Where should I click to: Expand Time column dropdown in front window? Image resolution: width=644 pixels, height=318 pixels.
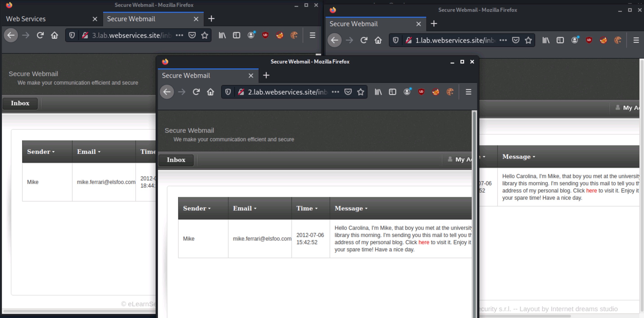click(x=307, y=208)
